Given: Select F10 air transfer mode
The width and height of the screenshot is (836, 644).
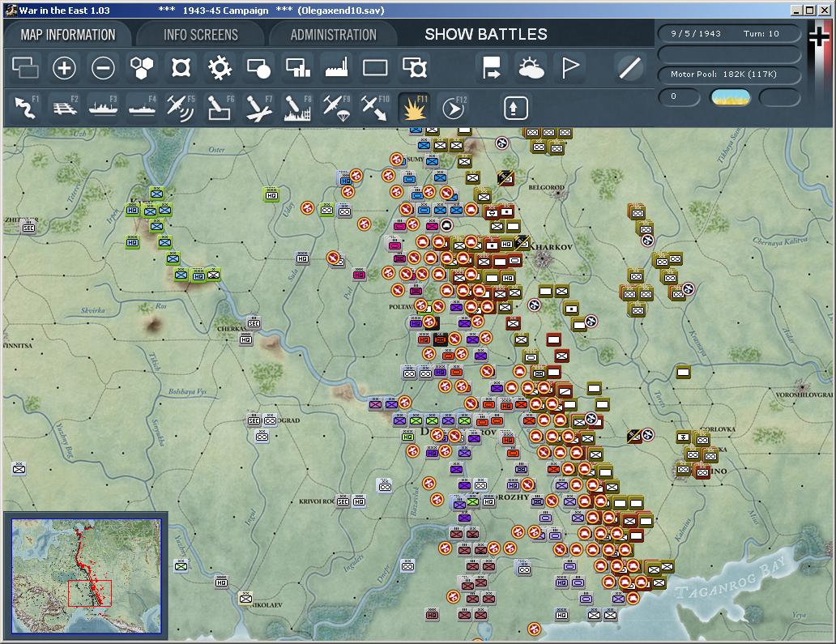Looking at the screenshot, I should pyautogui.click(x=375, y=107).
